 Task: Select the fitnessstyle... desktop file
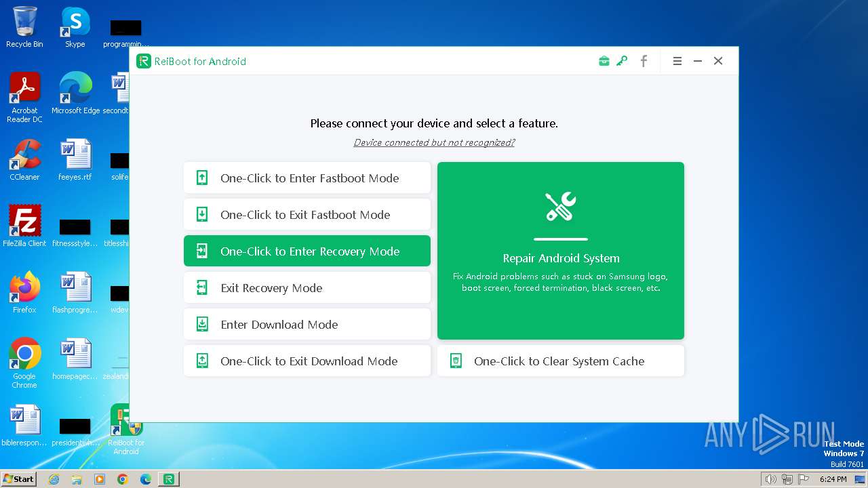[x=75, y=231]
